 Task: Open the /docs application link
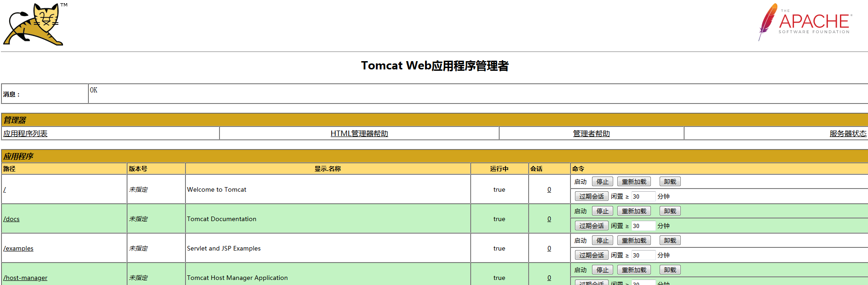pyautogui.click(x=11, y=219)
